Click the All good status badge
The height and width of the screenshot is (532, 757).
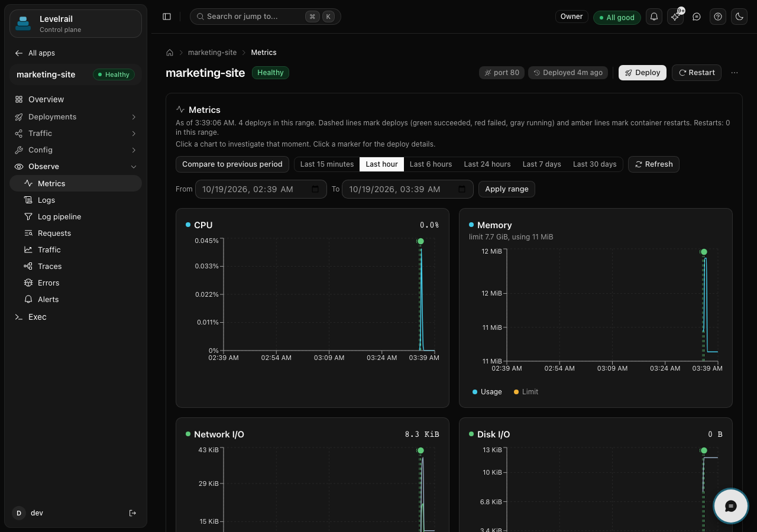coord(616,17)
